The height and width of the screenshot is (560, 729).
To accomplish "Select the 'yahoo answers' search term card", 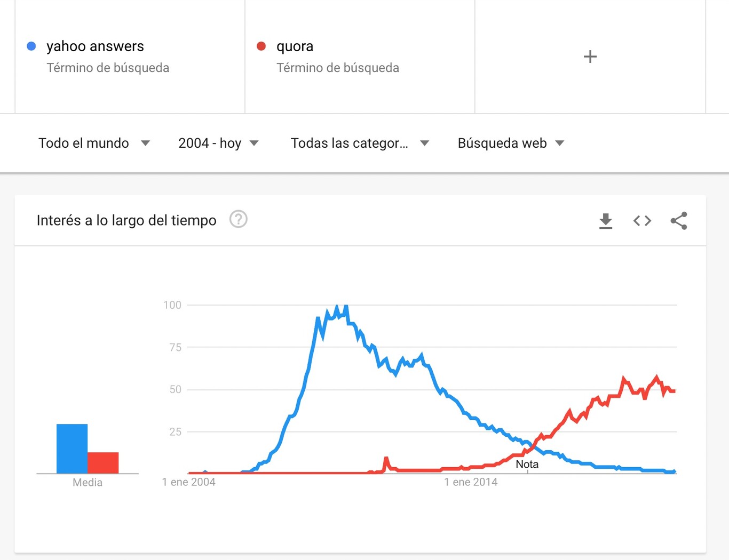I will point(128,56).
